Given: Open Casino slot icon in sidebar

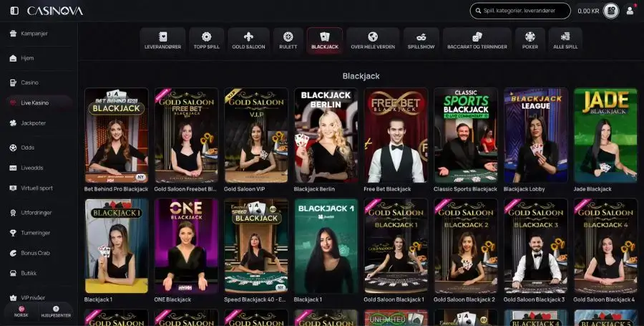Looking at the screenshot, I should click(x=13, y=82).
